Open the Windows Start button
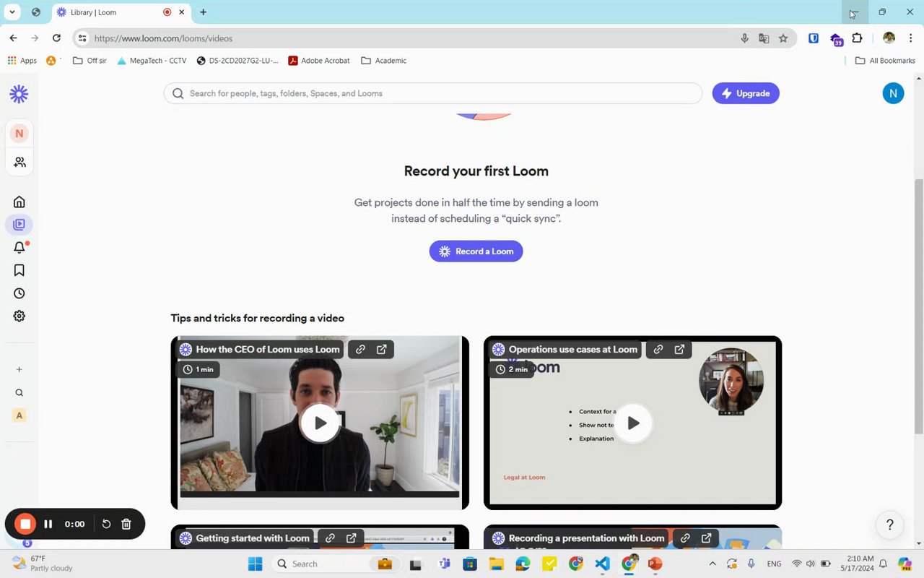The height and width of the screenshot is (578, 924). tap(255, 564)
